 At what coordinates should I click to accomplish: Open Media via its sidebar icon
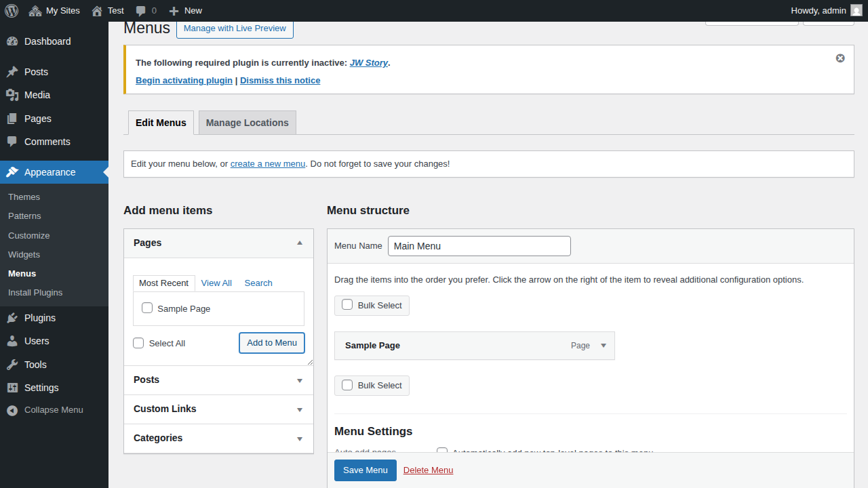pos(12,95)
